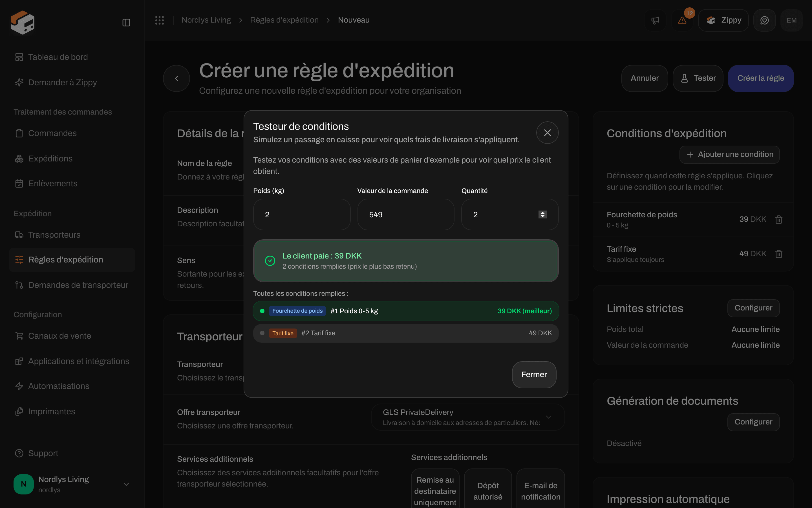This screenshot has width=812, height=508.
Task: Open Automatisations in sidebar
Action: coord(72,386)
